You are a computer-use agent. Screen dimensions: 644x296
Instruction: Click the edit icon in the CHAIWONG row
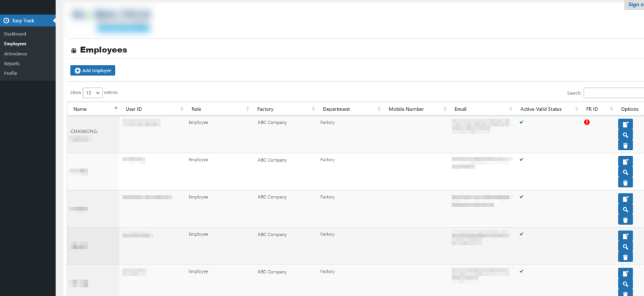click(625, 125)
